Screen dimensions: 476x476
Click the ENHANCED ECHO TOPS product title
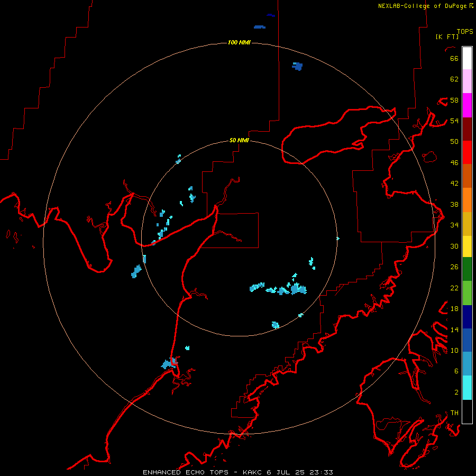(x=186, y=472)
